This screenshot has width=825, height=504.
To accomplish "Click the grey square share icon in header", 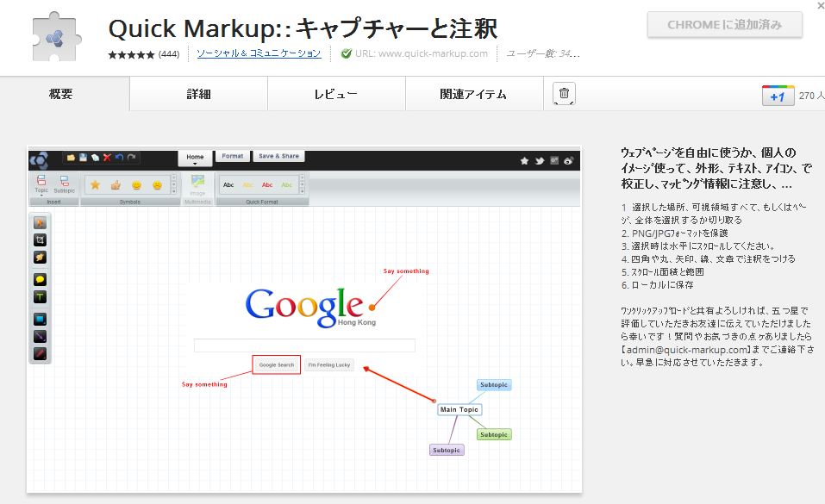I will [x=554, y=160].
